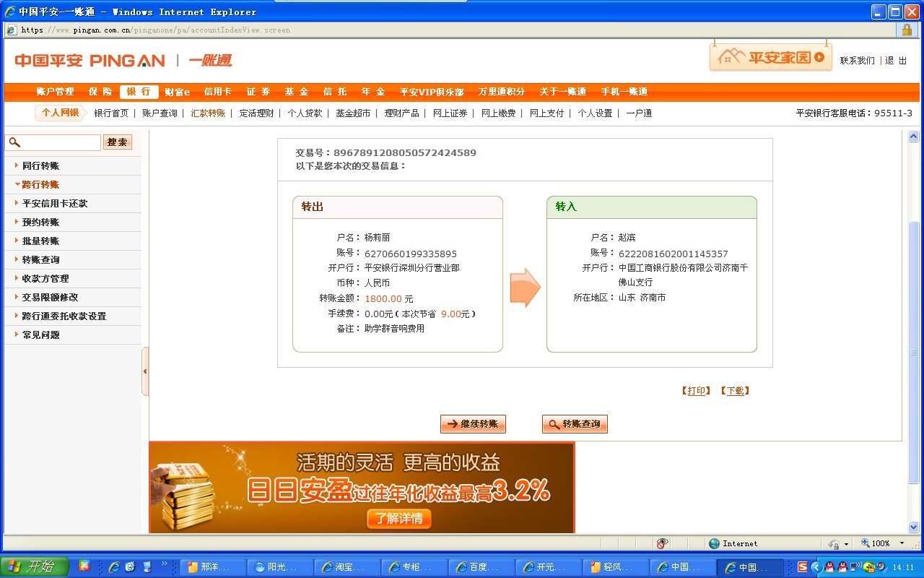Click 了解详情 on the 日日安盈 banner
The image size is (924, 578).
click(x=399, y=518)
